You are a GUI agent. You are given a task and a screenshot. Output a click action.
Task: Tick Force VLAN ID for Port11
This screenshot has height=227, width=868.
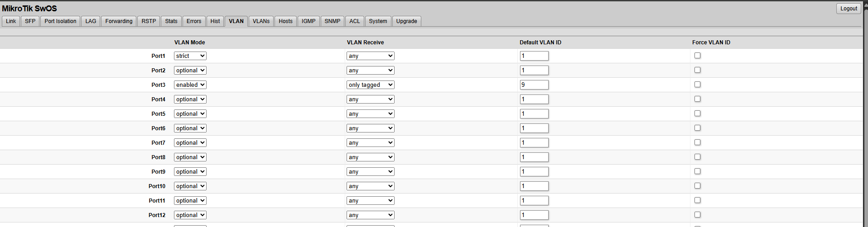click(x=697, y=200)
